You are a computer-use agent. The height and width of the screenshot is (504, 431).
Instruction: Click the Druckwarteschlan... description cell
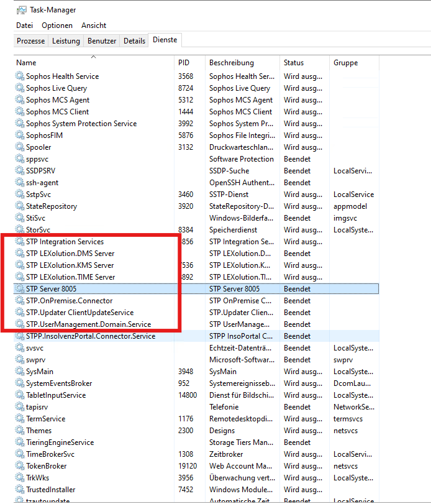(x=241, y=147)
